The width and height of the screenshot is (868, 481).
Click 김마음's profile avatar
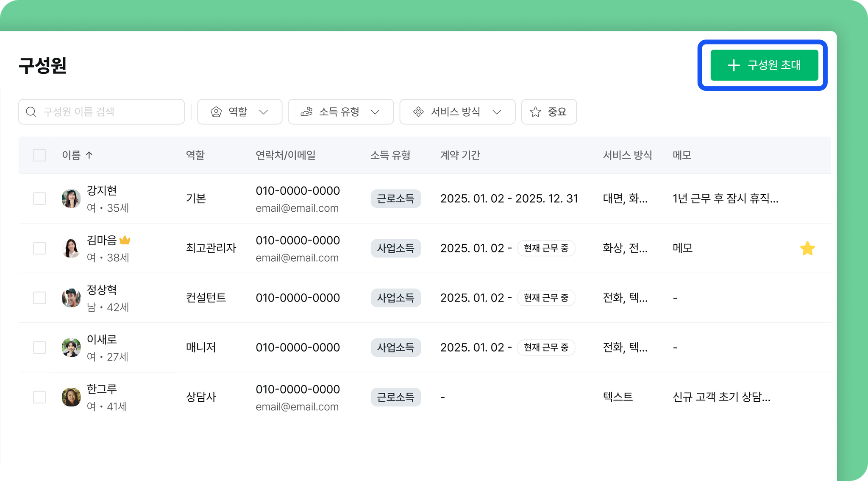(x=71, y=248)
